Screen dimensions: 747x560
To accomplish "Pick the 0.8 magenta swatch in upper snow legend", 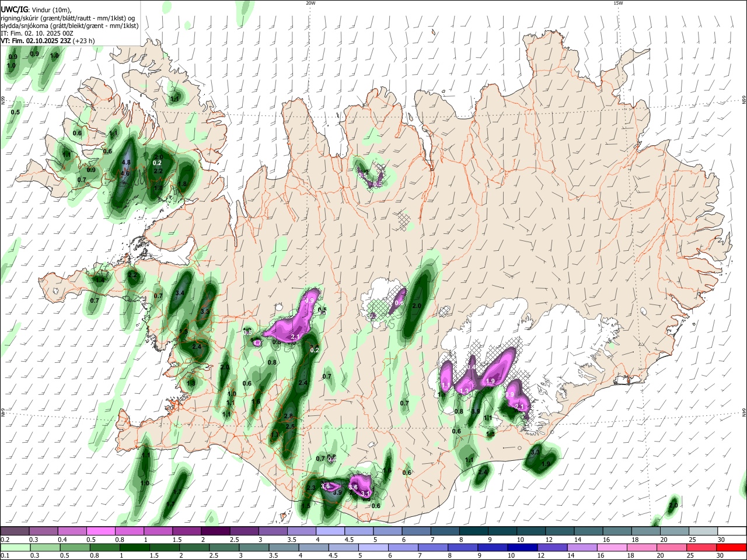I will tap(129, 531).
